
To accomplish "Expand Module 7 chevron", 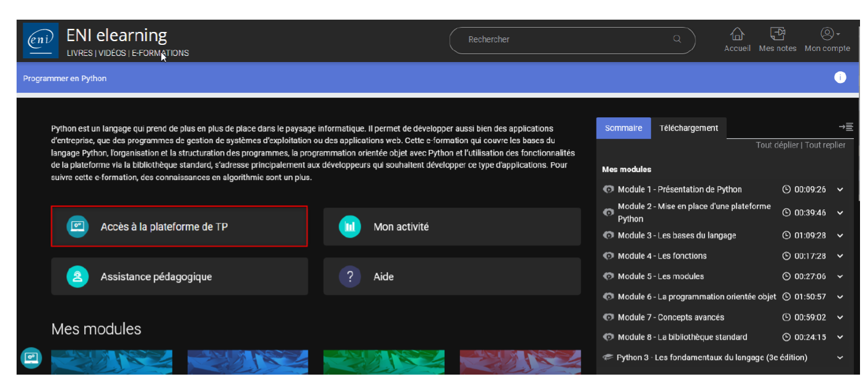I will pyautogui.click(x=840, y=318).
